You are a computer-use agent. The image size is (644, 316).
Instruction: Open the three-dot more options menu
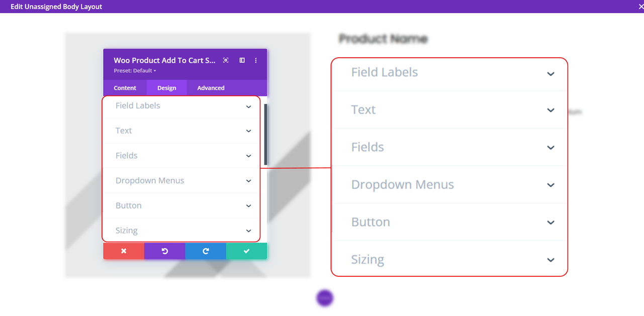256,60
